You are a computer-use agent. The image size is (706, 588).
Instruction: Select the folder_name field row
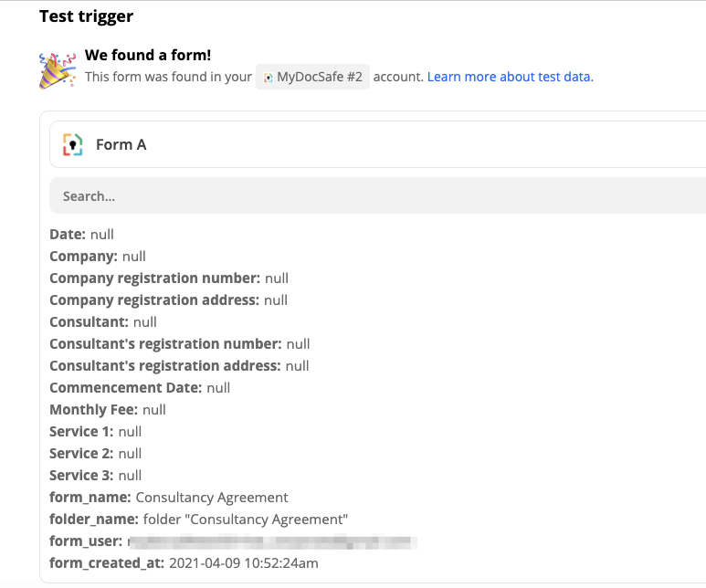point(199,520)
